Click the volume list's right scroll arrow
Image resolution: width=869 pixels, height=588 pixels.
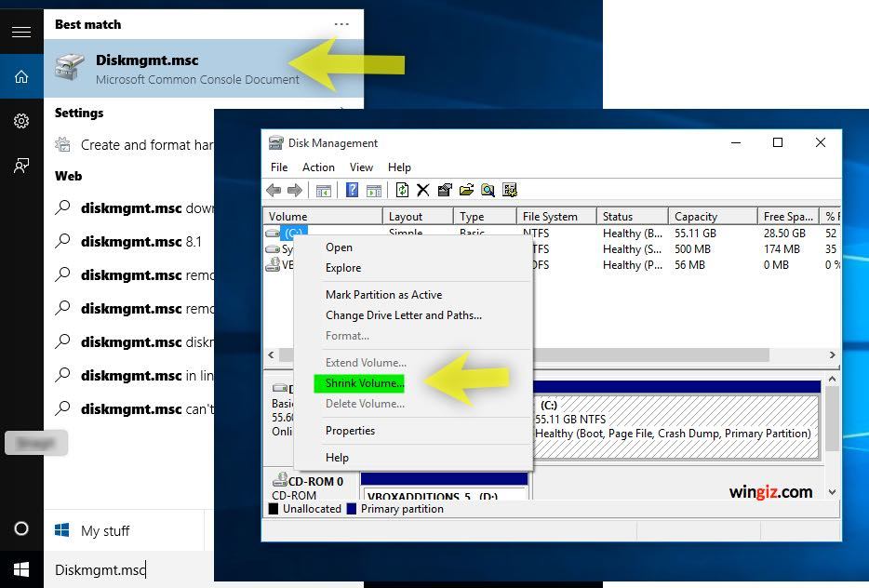click(832, 354)
